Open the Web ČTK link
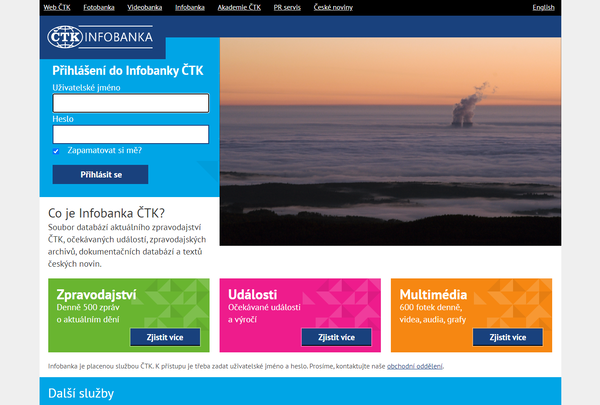The image size is (600, 405). [x=57, y=7]
